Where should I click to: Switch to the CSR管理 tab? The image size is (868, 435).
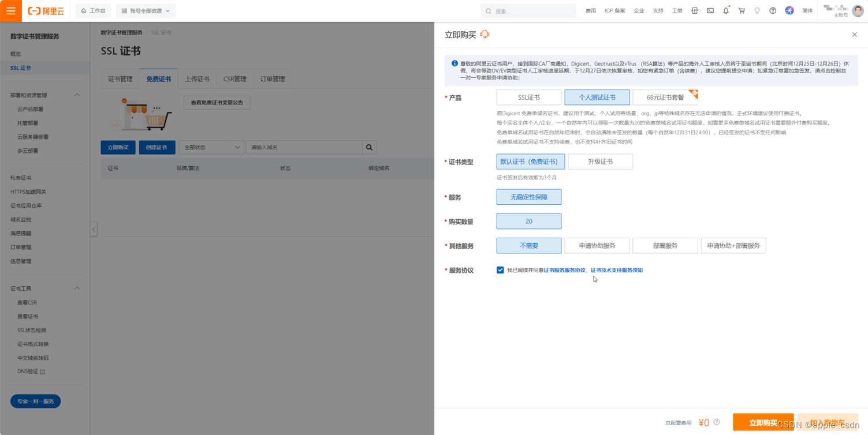coord(235,79)
